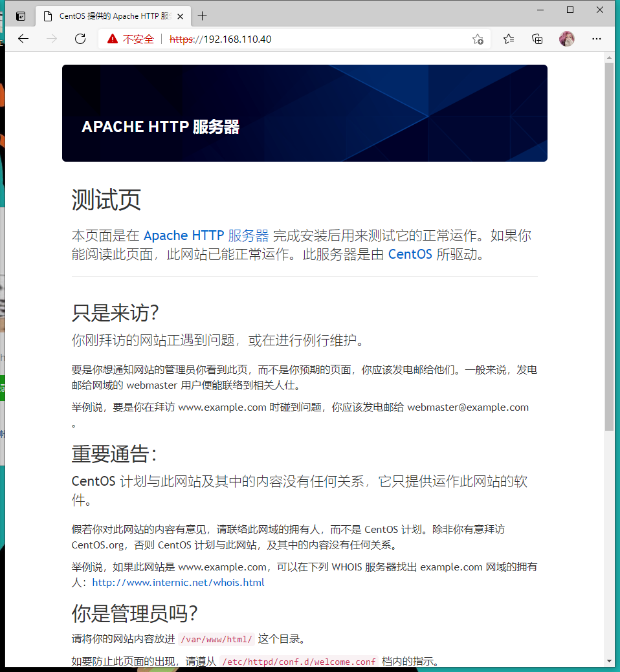Viewport: 620px width, 672px height.
Task: Reload the page with refresh icon
Action: click(80, 39)
